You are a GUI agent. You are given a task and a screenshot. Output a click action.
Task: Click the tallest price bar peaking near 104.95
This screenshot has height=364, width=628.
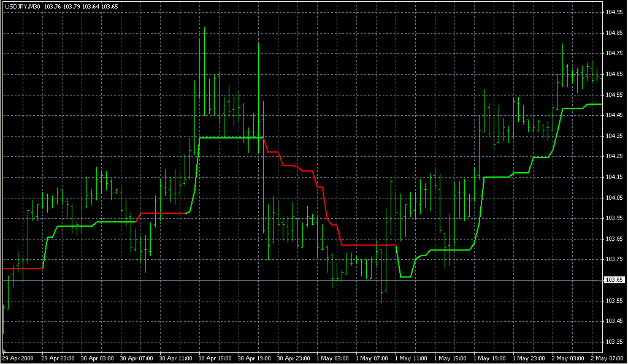pos(204,61)
